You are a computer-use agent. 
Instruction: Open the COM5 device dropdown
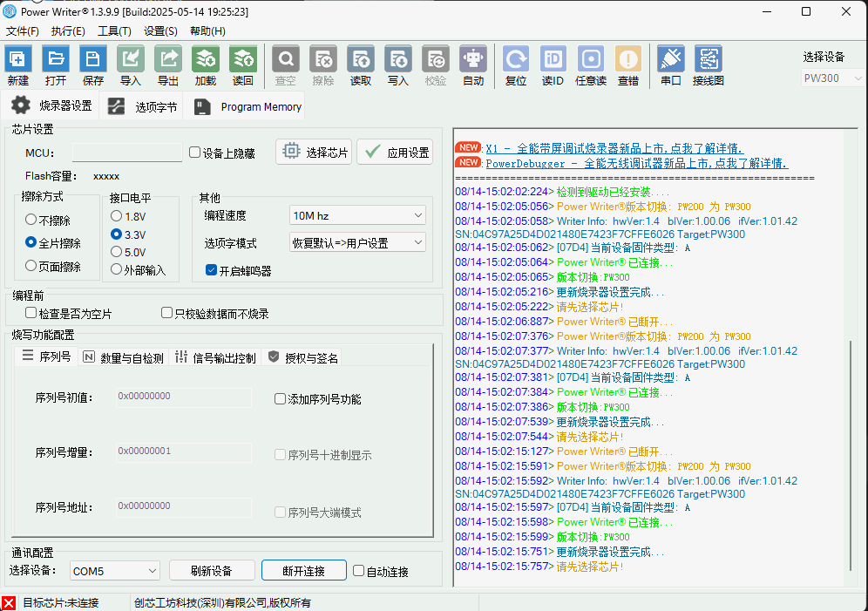pyautogui.click(x=114, y=571)
